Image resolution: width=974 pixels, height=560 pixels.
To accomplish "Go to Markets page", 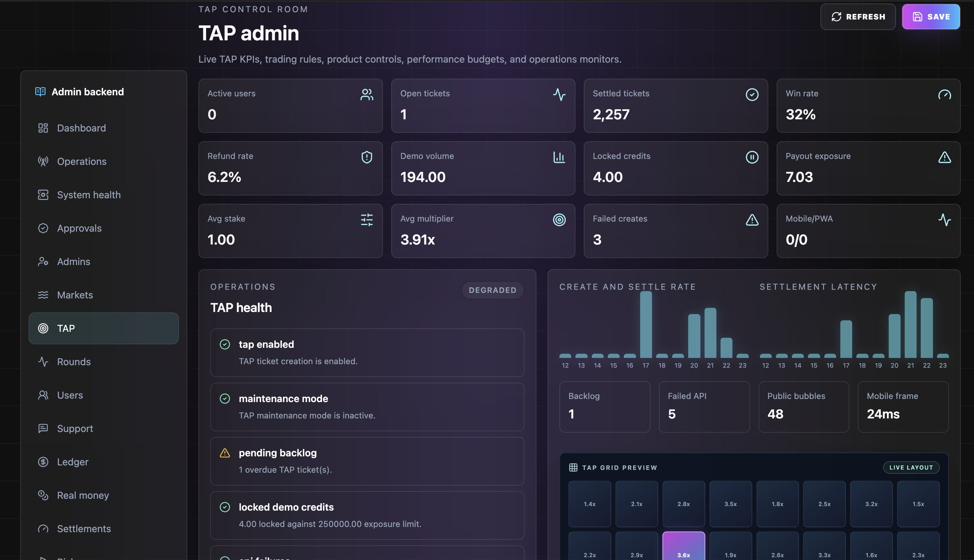I will pos(103,295).
